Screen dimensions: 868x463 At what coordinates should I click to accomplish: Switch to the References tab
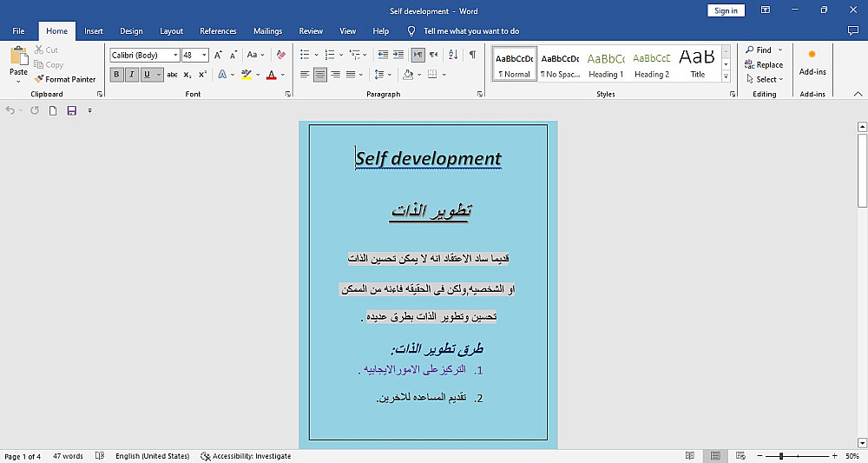(218, 31)
